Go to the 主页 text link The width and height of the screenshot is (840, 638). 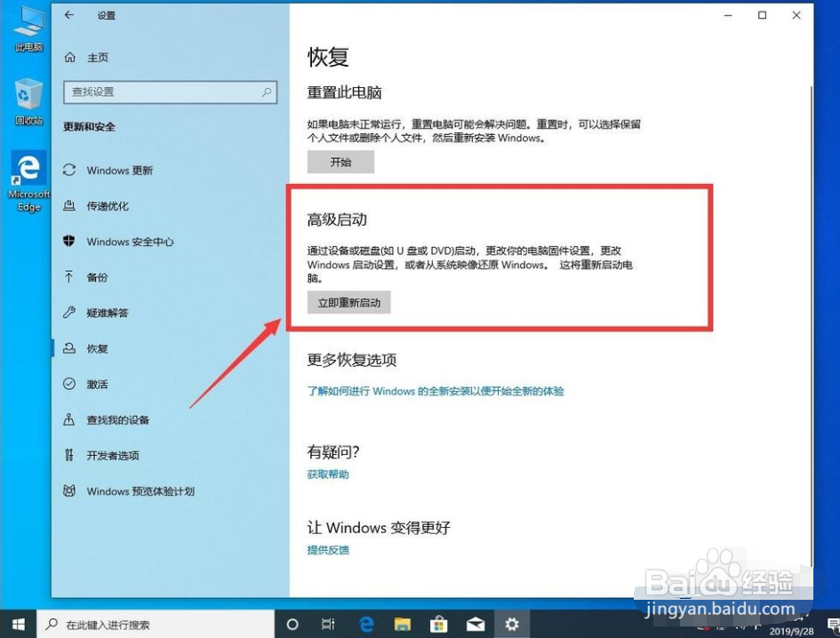pyautogui.click(x=98, y=58)
